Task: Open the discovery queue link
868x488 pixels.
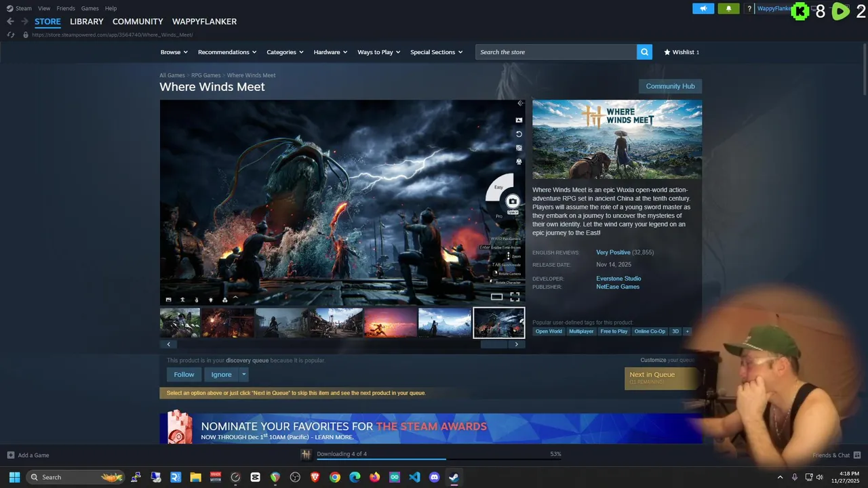Action: point(248,361)
